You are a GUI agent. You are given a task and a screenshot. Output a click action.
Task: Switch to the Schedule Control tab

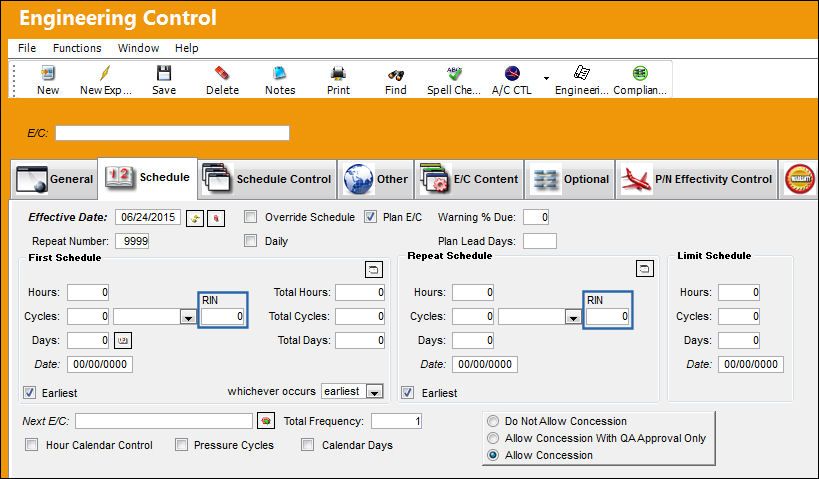pyautogui.click(x=267, y=179)
